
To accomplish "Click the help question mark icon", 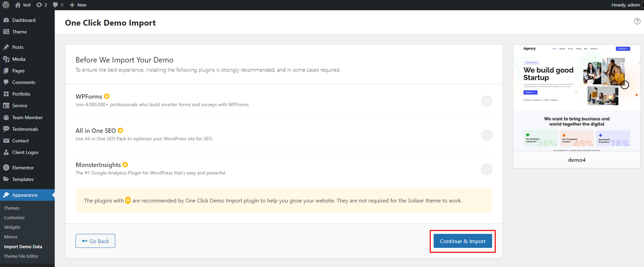I will coord(637,21).
